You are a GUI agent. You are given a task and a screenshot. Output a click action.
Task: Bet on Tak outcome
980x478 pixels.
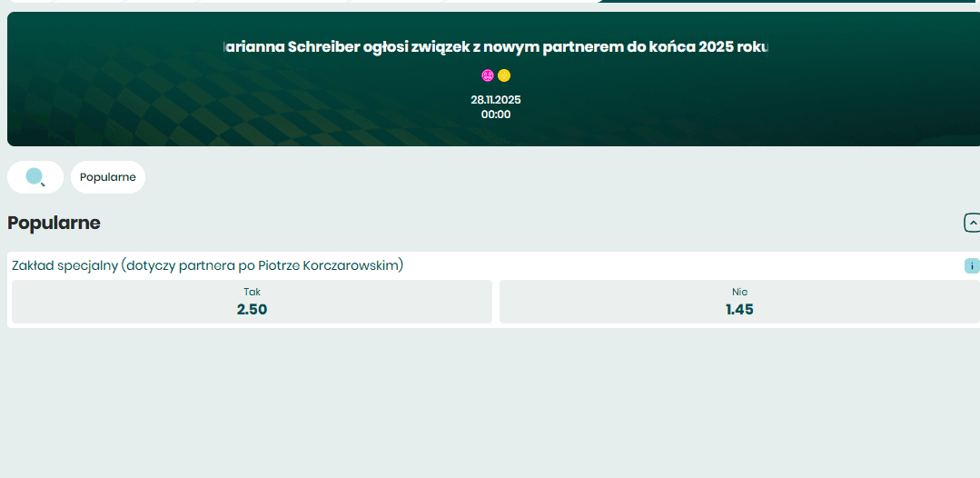click(x=252, y=302)
